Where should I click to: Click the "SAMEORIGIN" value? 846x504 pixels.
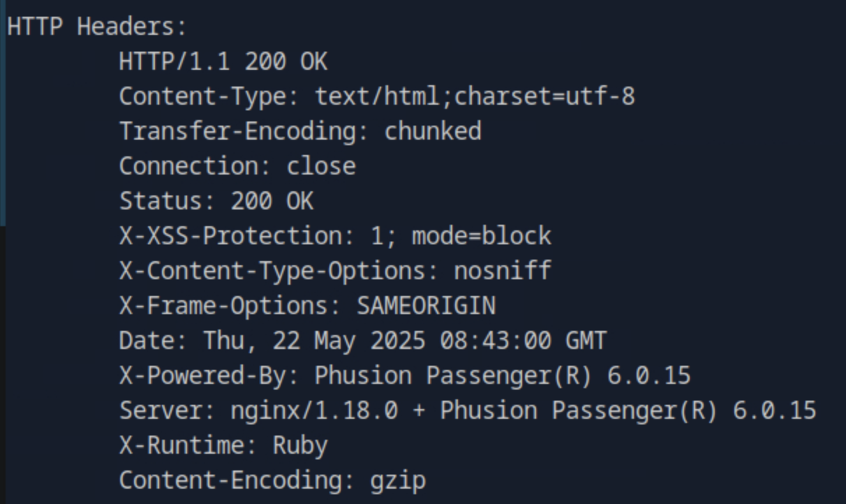click(426, 305)
